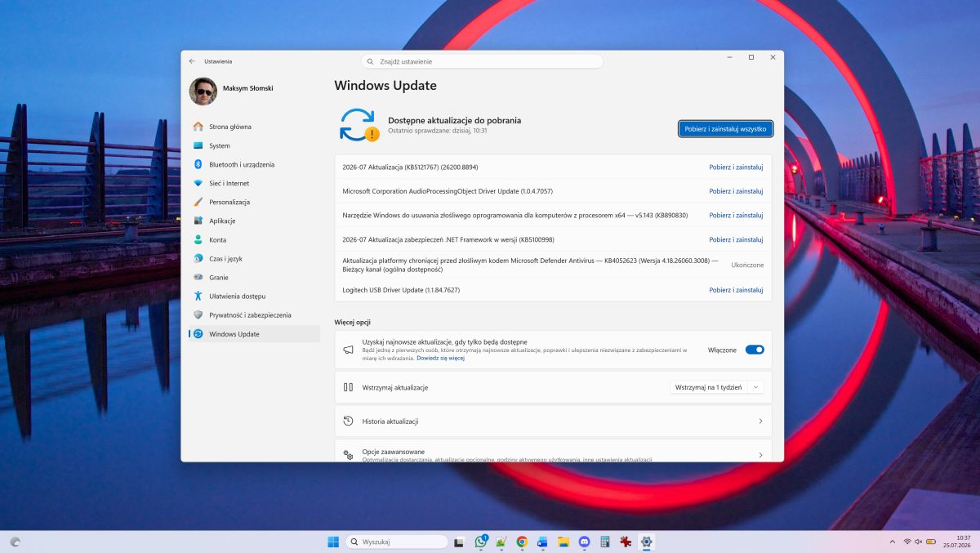Open the widgets icon at taskbar left

(15, 542)
